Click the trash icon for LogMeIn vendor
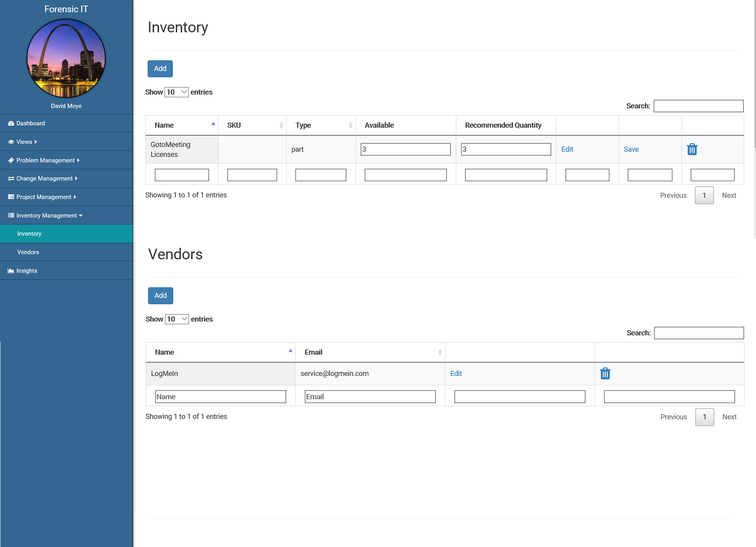756x547 pixels. [x=605, y=373]
